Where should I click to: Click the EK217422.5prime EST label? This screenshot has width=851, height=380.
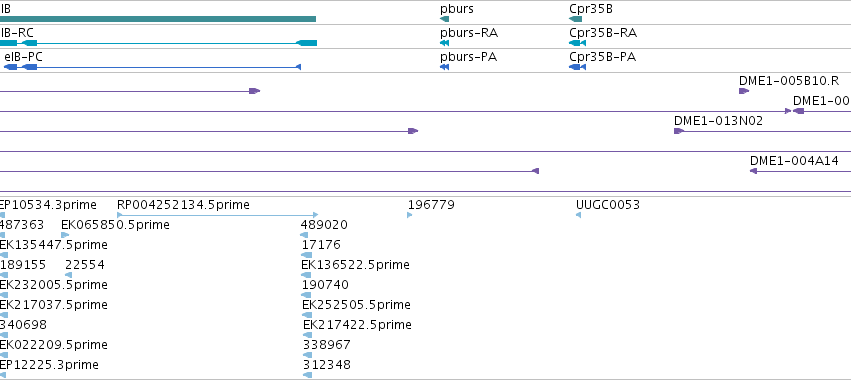[x=357, y=325]
